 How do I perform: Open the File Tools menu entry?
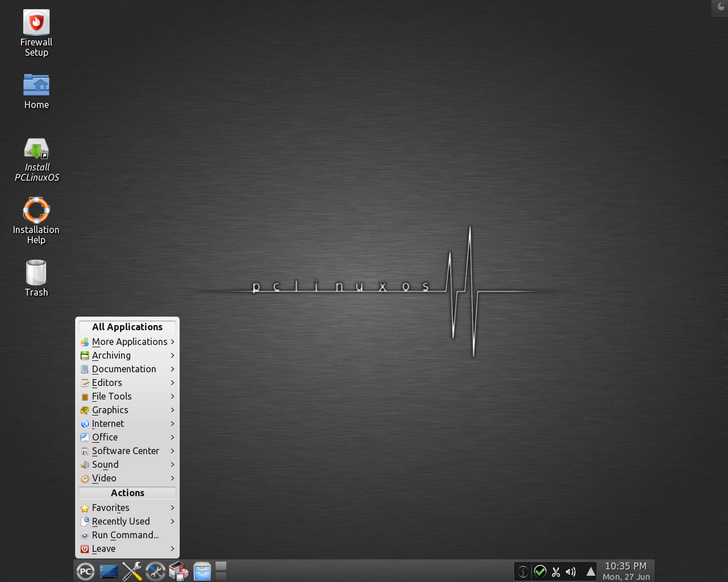127,396
